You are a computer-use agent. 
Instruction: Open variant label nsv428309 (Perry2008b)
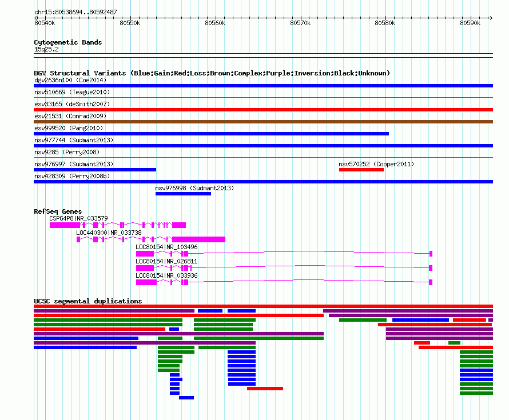pos(72,176)
